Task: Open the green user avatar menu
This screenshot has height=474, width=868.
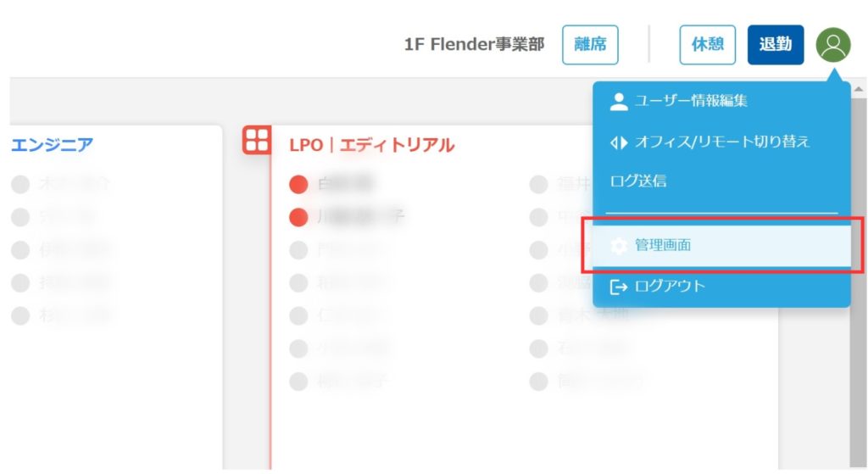Action: coord(833,45)
